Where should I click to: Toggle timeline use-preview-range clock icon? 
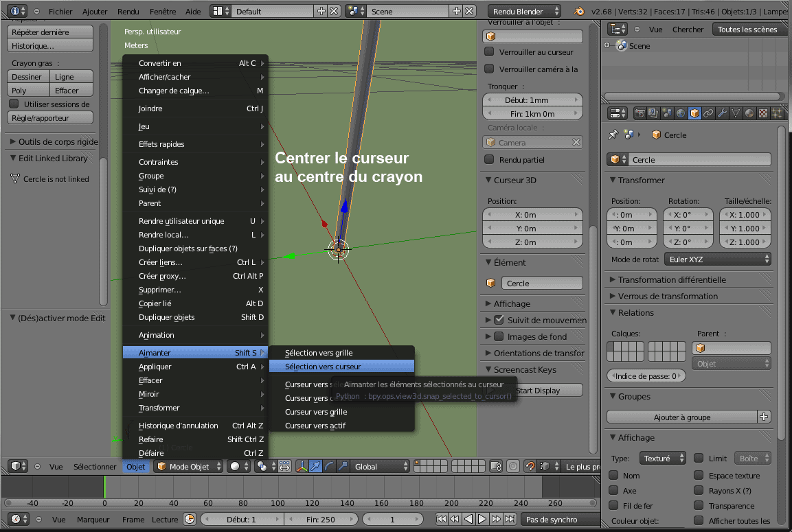tap(190, 519)
